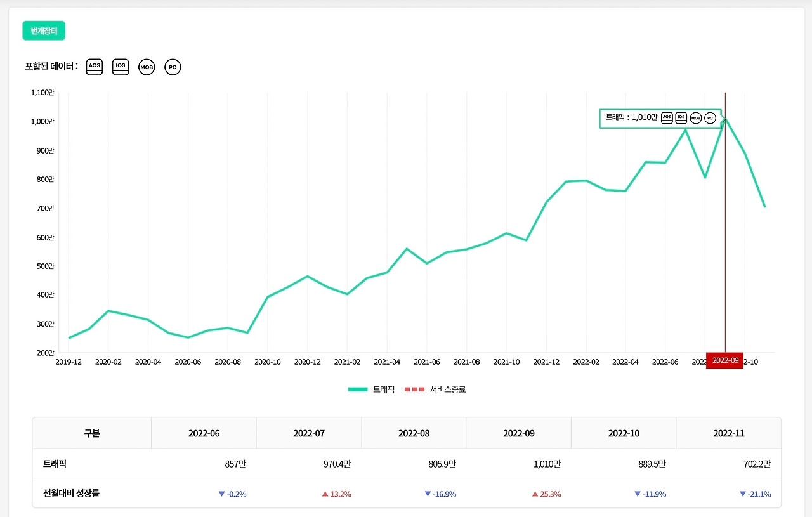
Task: Click the IOS icon inside the traffic tooltip
Action: [681, 117]
